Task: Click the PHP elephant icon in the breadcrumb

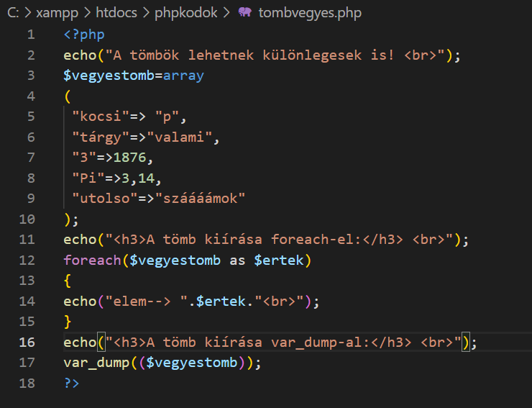Action: [x=245, y=13]
